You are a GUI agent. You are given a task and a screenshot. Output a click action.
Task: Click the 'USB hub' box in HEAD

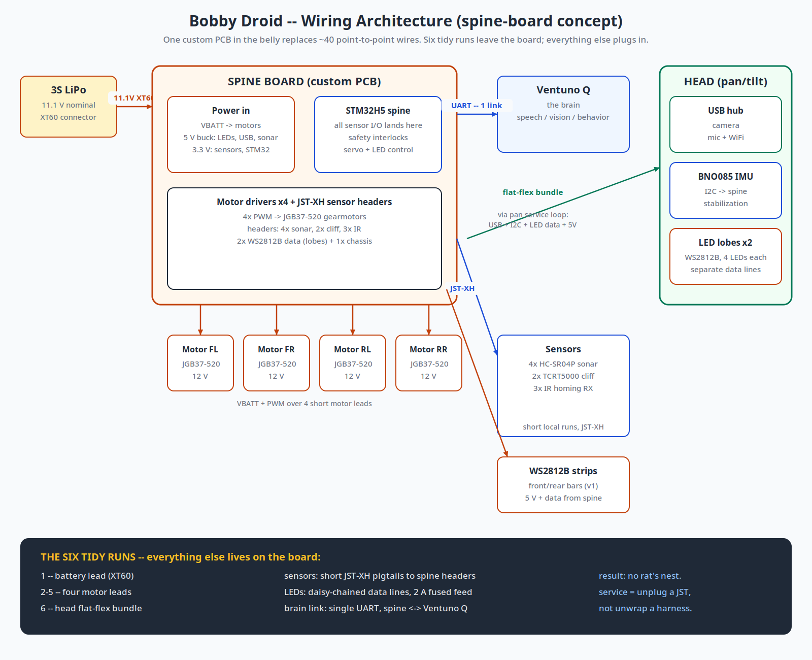[x=726, y=124]
